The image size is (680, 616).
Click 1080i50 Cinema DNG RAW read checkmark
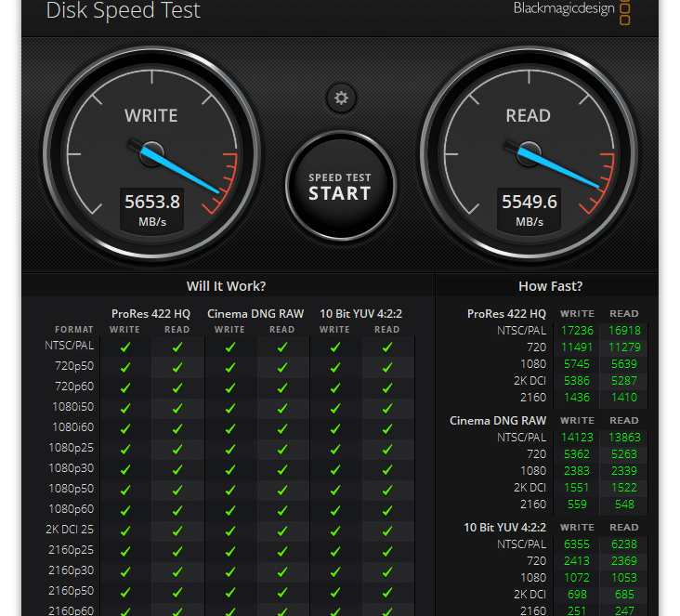282,408
